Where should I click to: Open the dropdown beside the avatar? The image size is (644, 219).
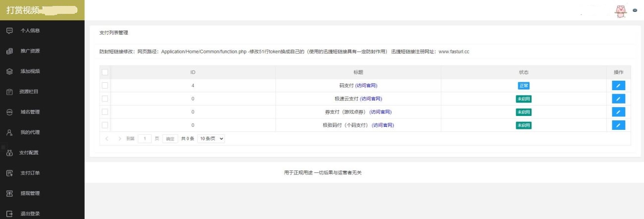635,10
